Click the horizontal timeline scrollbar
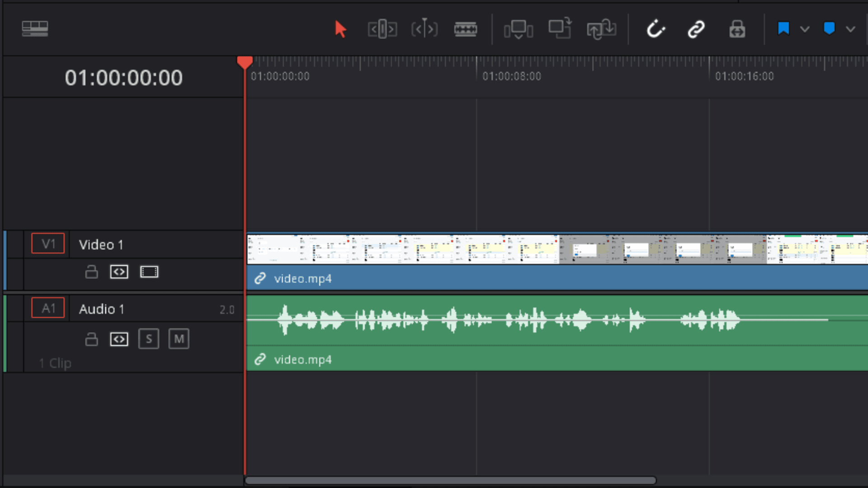Screen dimensions: 868x488 point(450,481)
